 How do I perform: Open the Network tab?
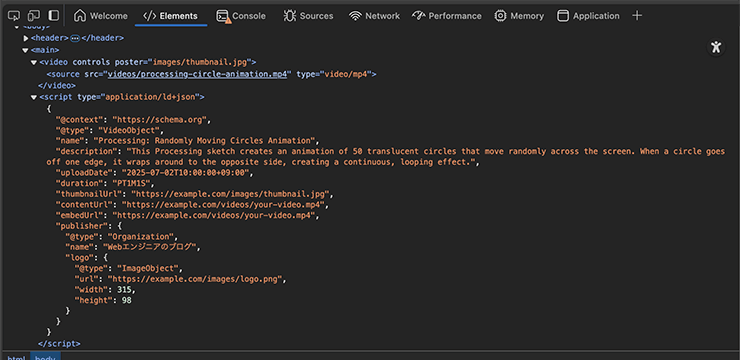click(374, 16)
